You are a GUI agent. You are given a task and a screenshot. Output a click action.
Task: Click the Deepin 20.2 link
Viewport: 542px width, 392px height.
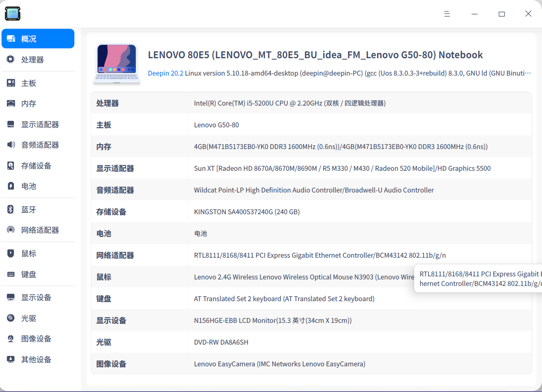coord(165,73)
